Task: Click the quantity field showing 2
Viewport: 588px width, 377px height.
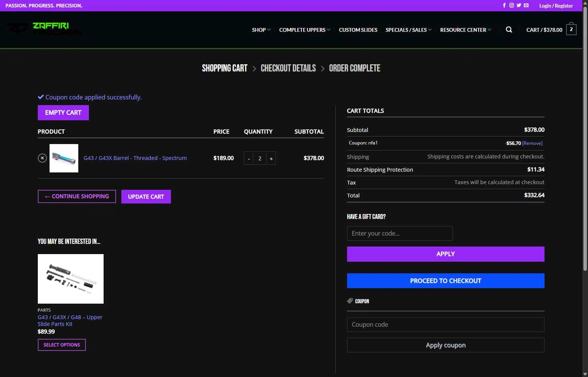Action: click(x=260, y=158)
